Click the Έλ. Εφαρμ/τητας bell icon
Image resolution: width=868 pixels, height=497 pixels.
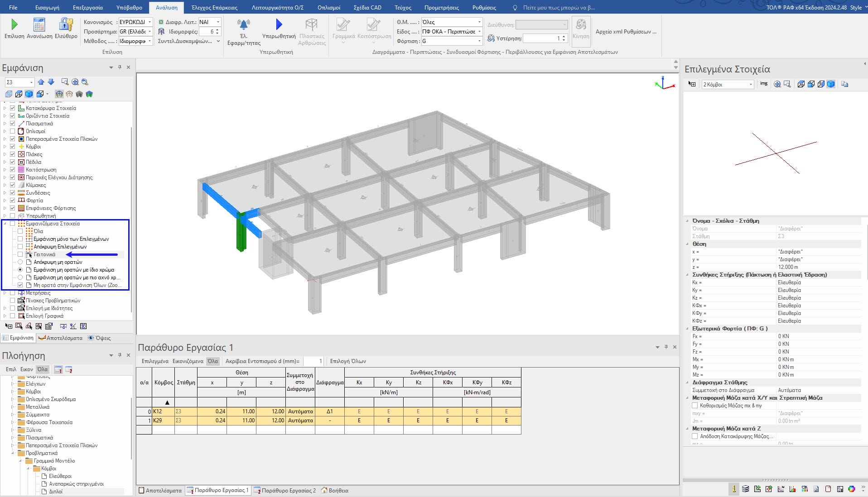pyautogui.click(x=244, y=24)
